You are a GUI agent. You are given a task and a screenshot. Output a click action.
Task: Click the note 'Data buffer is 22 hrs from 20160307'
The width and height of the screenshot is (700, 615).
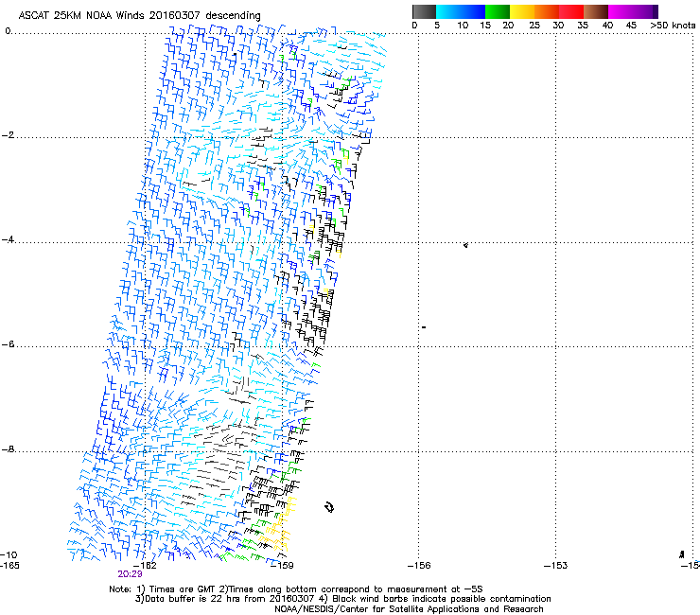(x=225, y=599)
